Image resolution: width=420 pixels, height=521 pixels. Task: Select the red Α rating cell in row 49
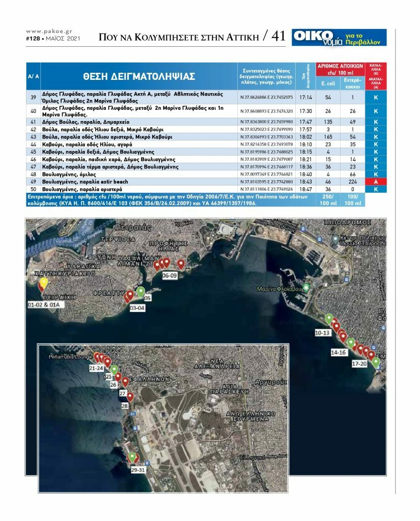click(x=376, y=182)
